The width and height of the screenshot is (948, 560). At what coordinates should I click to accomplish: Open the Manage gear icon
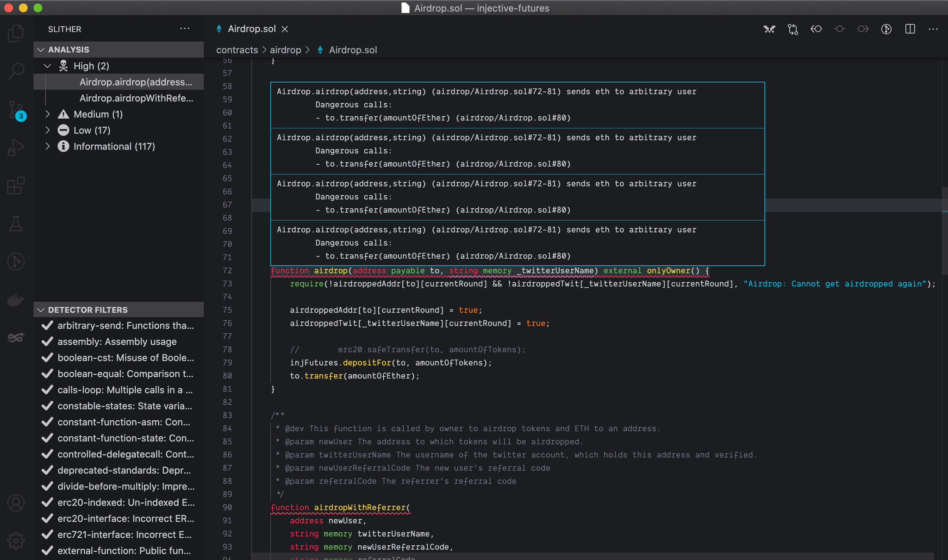point(16,540)
